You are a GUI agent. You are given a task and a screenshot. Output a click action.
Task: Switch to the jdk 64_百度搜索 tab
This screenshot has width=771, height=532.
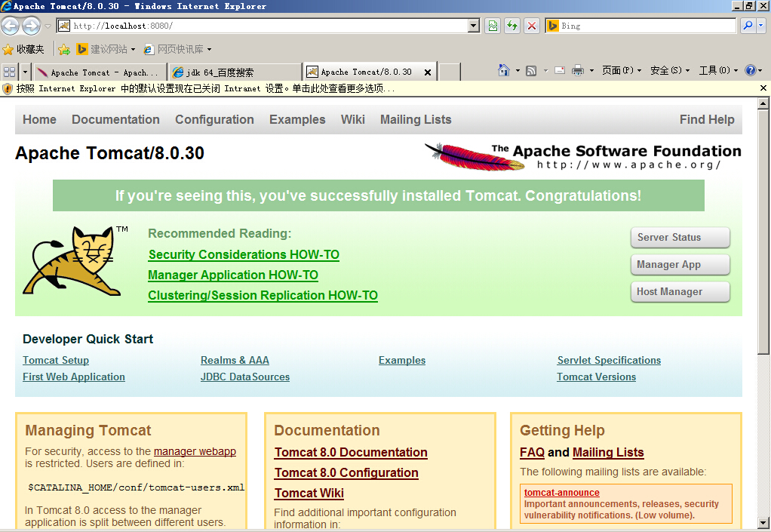click(x=234, y=72)
